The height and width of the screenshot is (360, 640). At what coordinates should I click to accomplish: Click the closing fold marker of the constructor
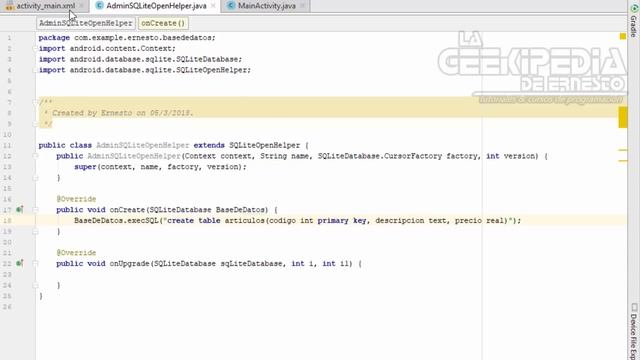coord(36,178)
